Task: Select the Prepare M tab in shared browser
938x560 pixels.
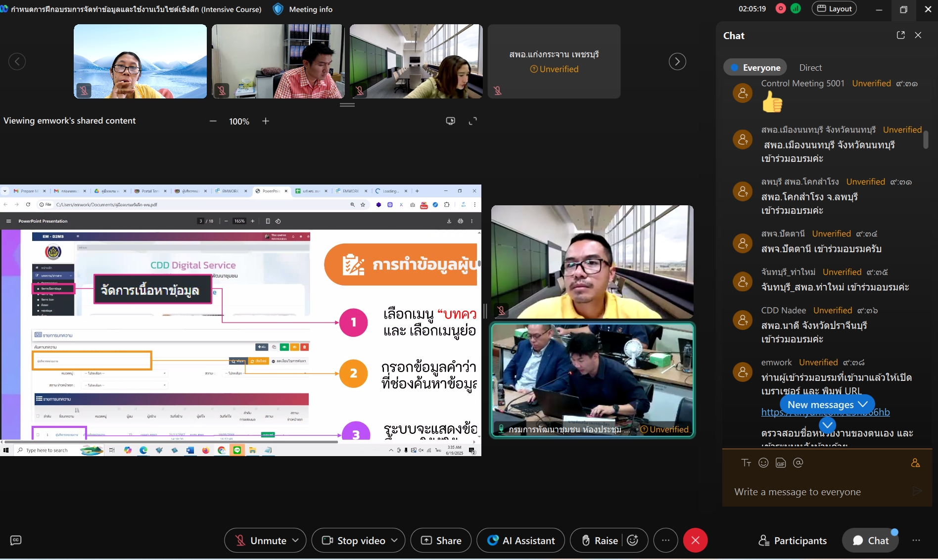Action: [x=30, y=191]
